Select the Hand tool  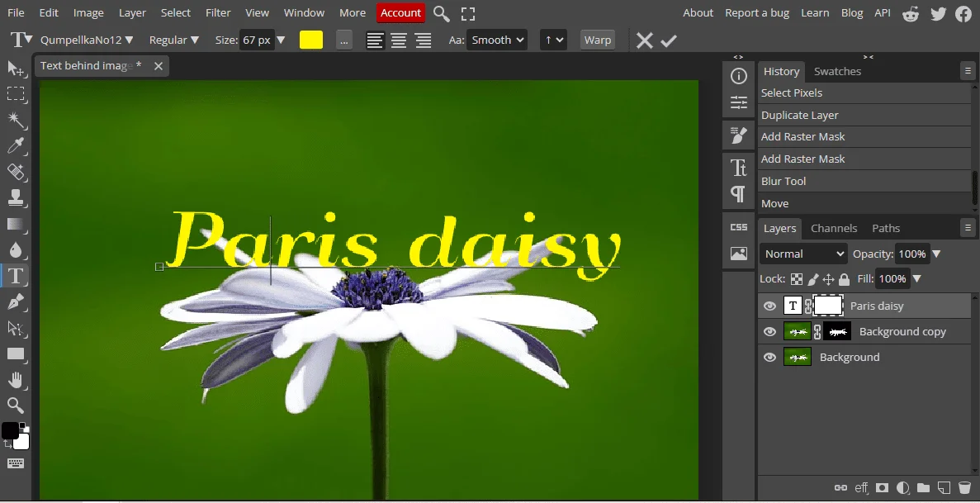[x=16, y=380]
